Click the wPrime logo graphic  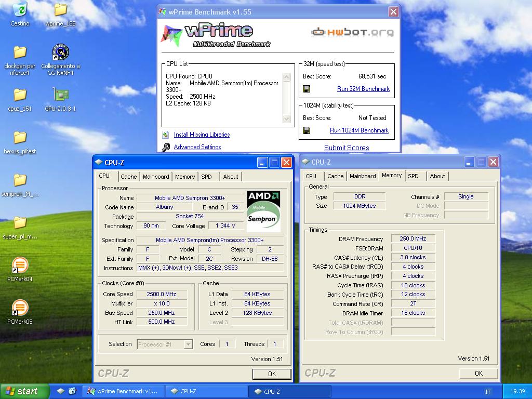(x=216, y=35)
